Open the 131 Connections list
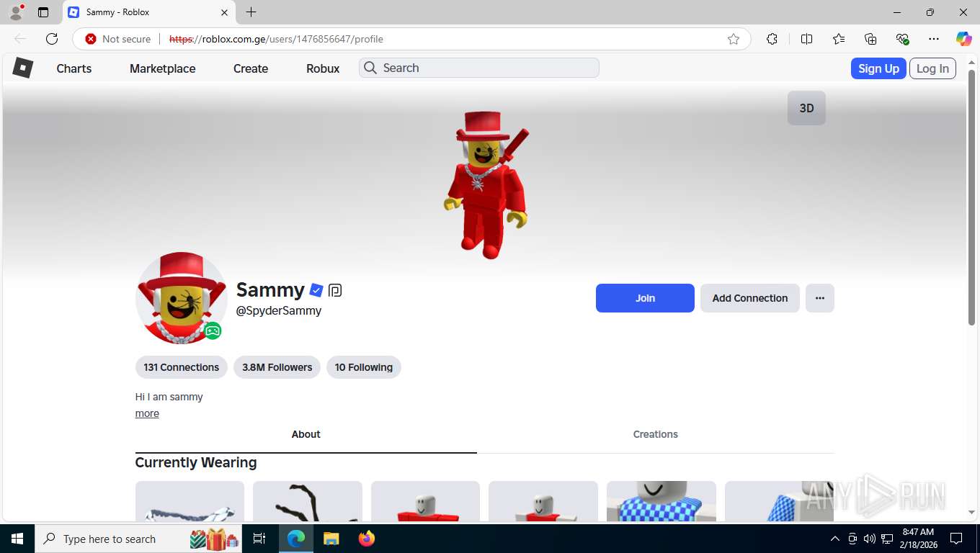The height and width of the screenshot is (553, 980). (182, 367)
